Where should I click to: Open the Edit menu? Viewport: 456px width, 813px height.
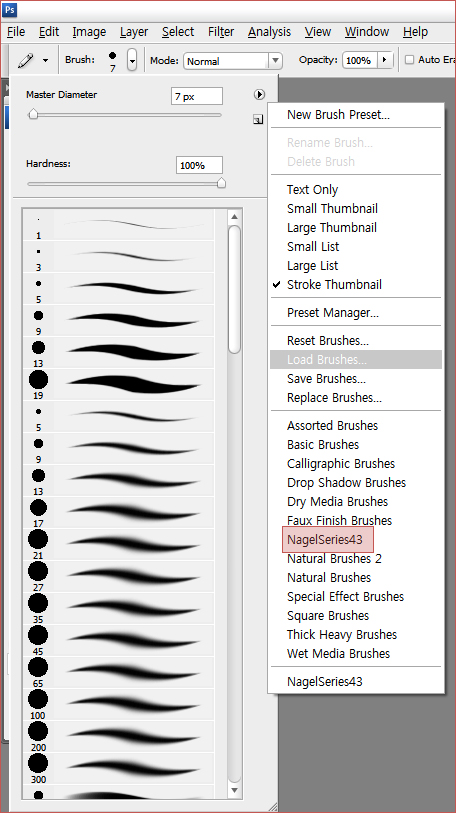pos(49,32)
